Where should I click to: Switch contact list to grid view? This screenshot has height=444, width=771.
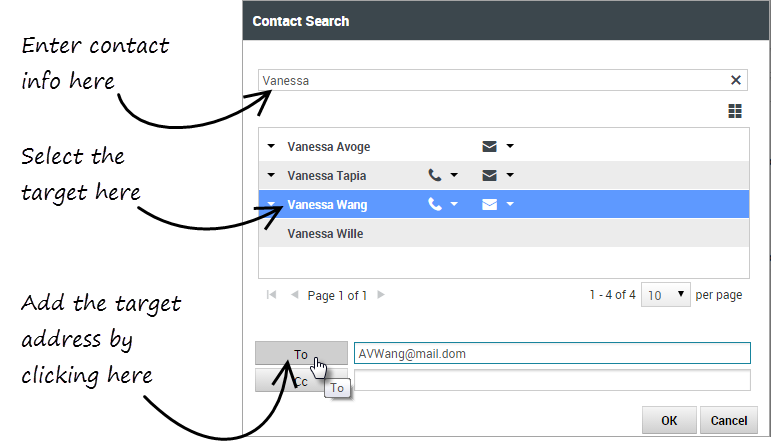tap(735, 111)
